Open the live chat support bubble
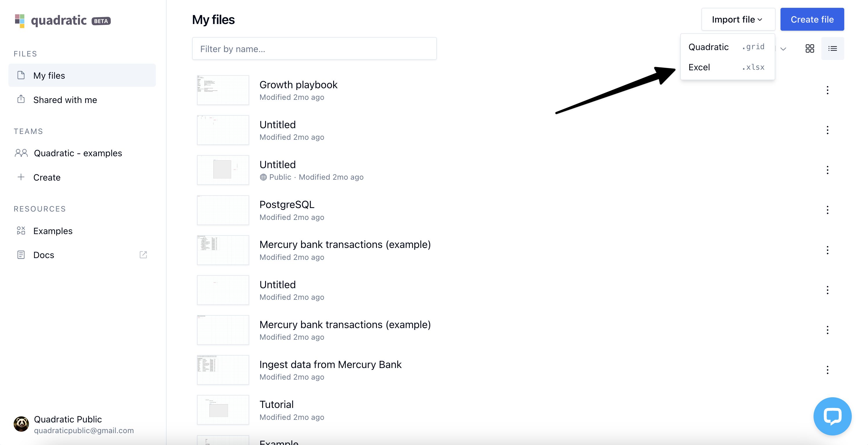This screenshot has width=868, height=445. [832, 416]
